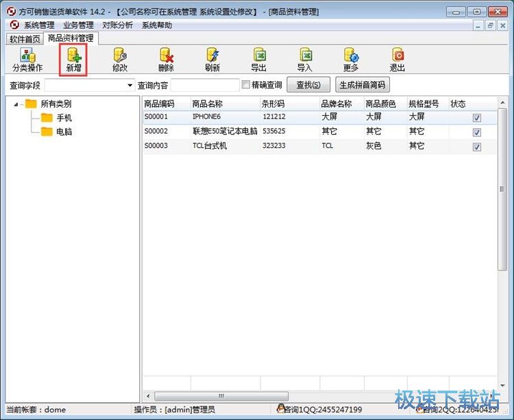Switch to the 软件首页 tab
This screenshot has width=514, height=420.
[25, 39]
